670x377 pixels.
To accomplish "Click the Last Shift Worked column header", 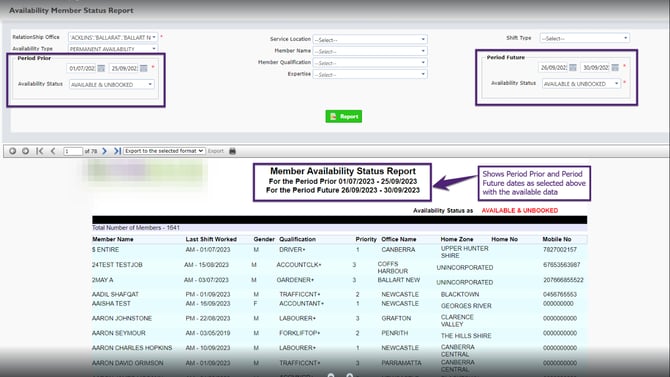I will click(211, 239).
